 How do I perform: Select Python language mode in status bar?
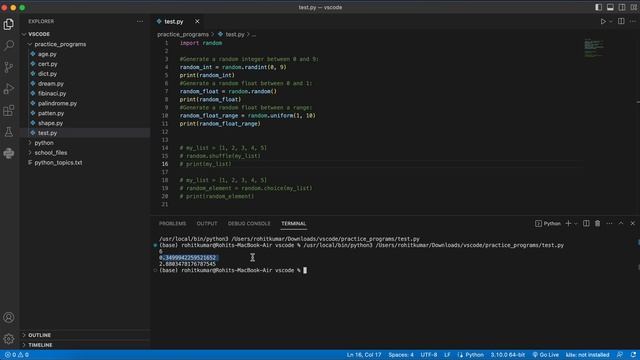[471, 355]
